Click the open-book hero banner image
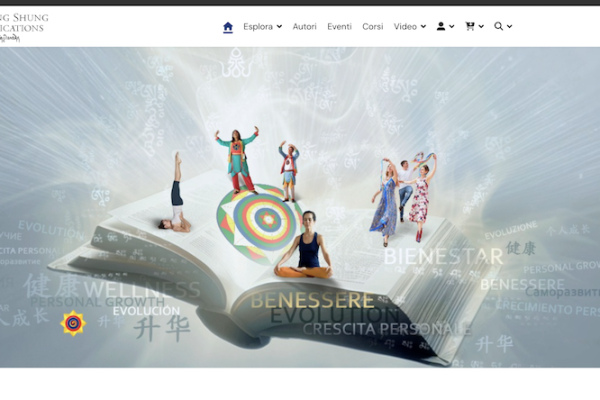 300,207
